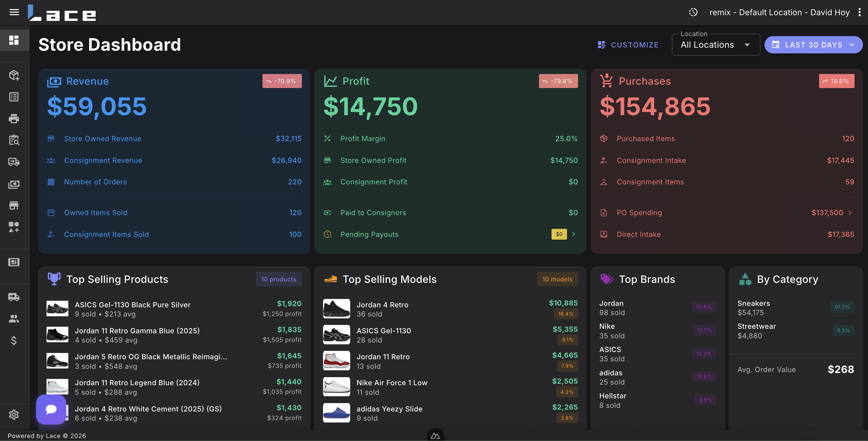Open the three-dot account menu
The height and width of the screenshot is (441, 868).
[860, 12]
